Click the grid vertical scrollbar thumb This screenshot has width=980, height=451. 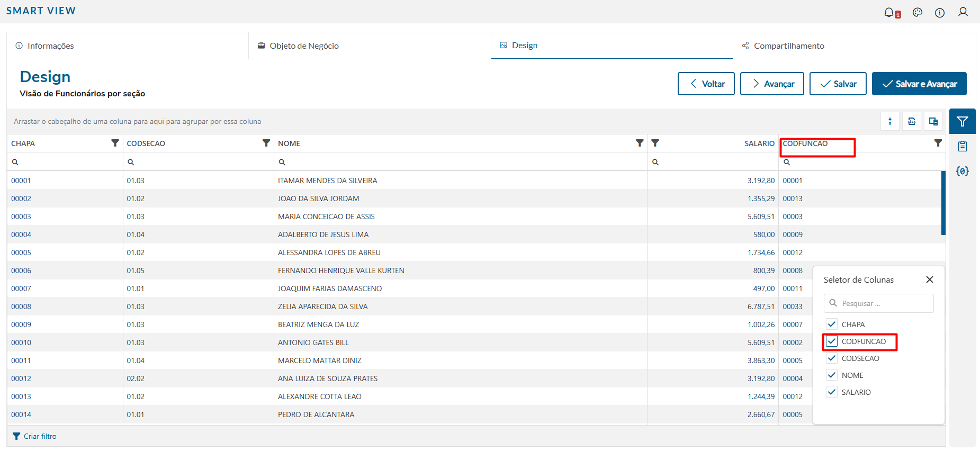943,203
